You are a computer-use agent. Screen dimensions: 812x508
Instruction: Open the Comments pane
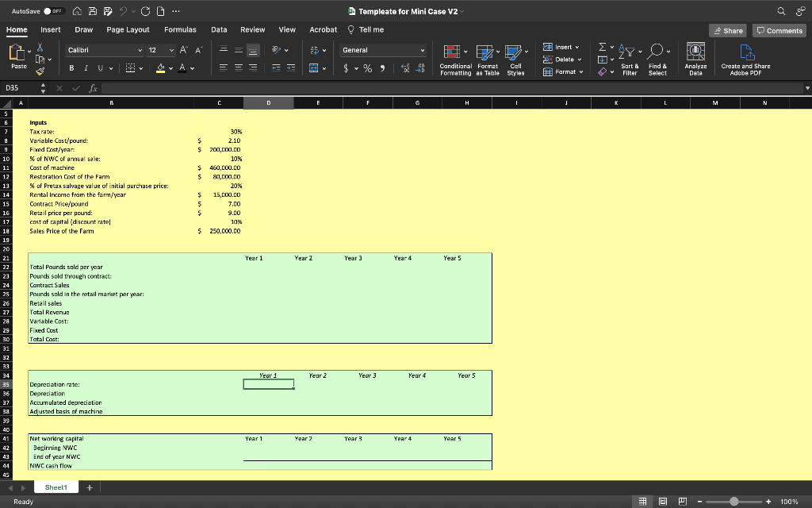tap(779, 30)
